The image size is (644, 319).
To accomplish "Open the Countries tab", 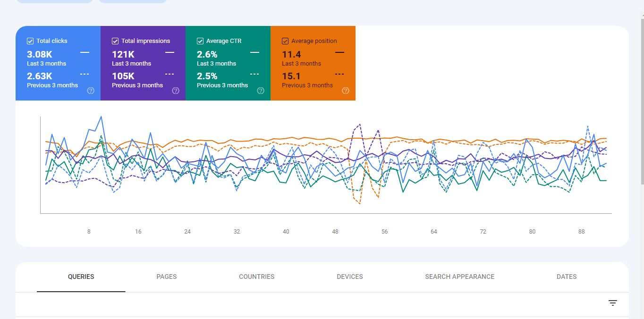I will point(256,277).
